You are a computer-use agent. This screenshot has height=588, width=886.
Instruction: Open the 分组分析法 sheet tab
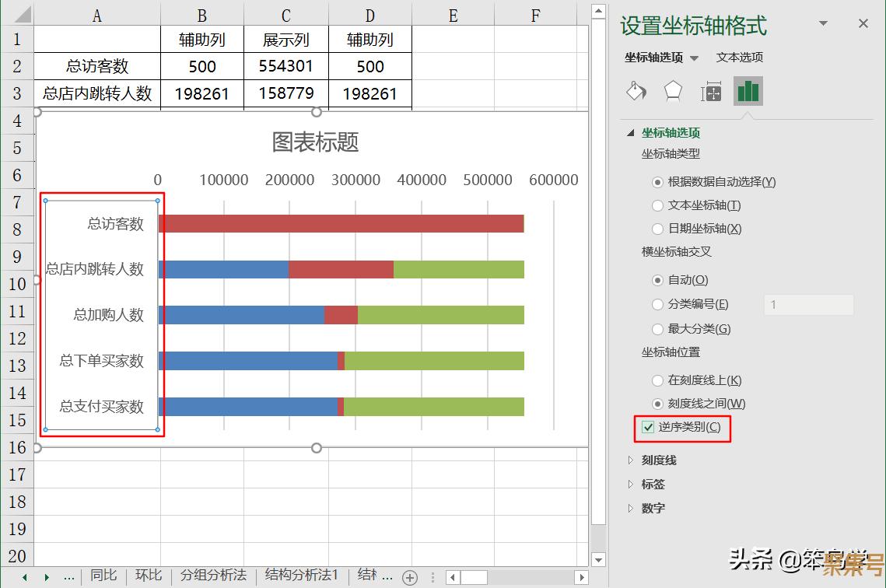click(x=213, y=576)
